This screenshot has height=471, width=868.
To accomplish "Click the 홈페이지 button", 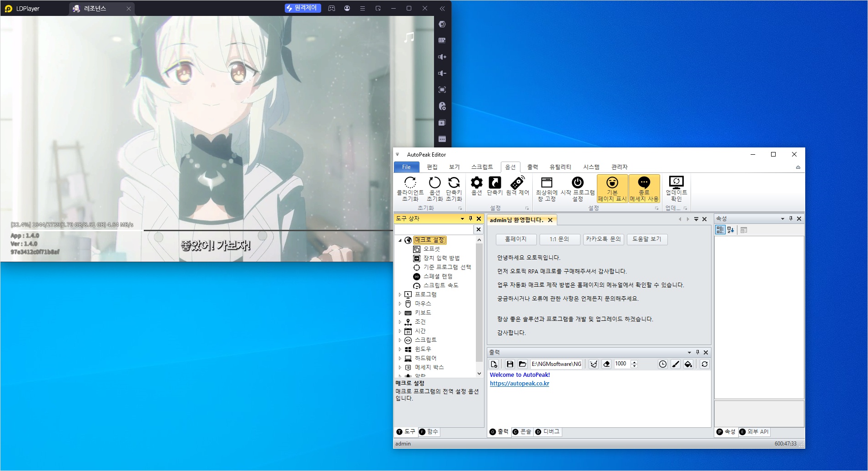I will coord(515,239).
